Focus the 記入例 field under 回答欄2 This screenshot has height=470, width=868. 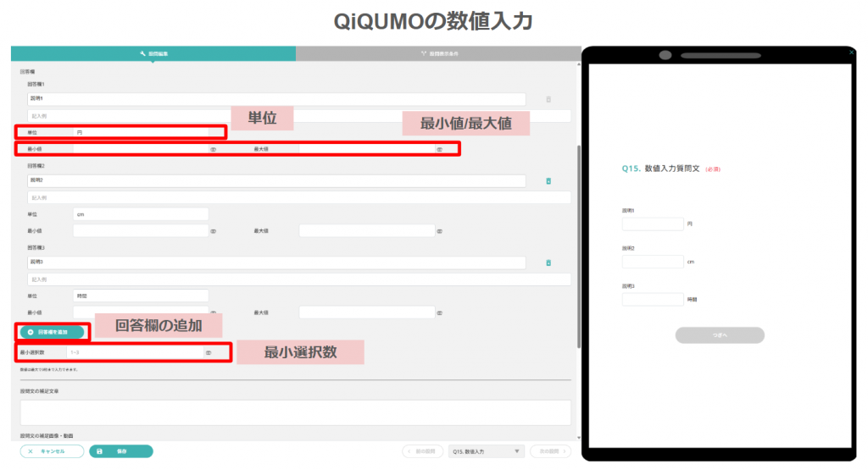coord(299,198)
